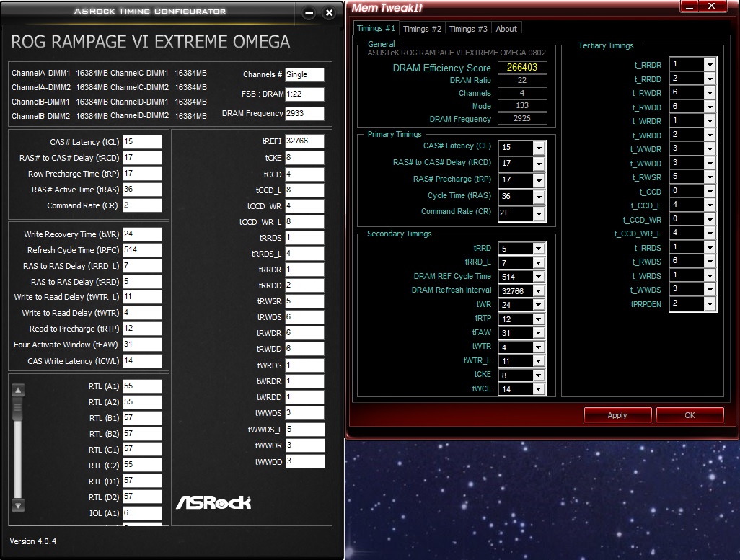Click the RTL list scrollbar thumb
Viewport: 740px width, 560px height.
pyautogui.click(x=18, y=409)
